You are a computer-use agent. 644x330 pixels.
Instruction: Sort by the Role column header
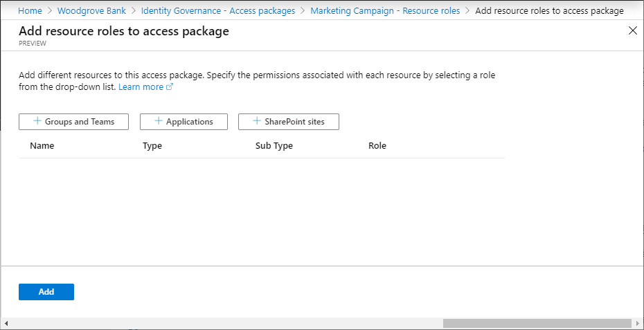[x=377, y=146]
